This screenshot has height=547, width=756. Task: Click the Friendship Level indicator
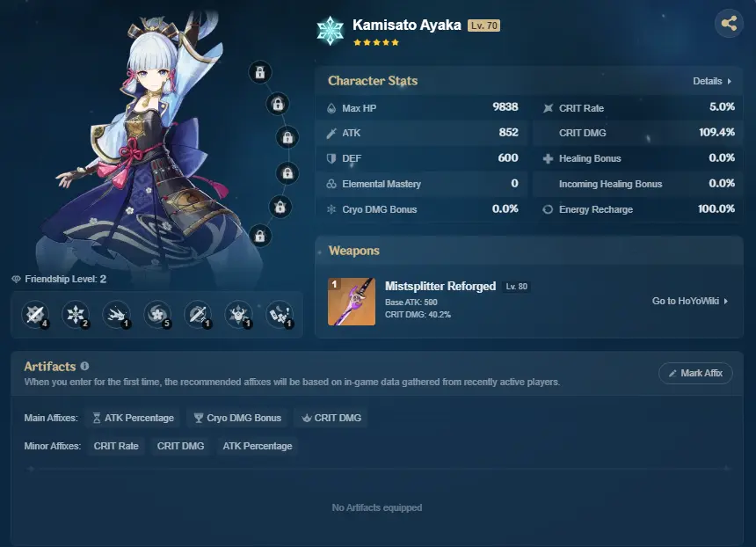(x=59, y=279)
